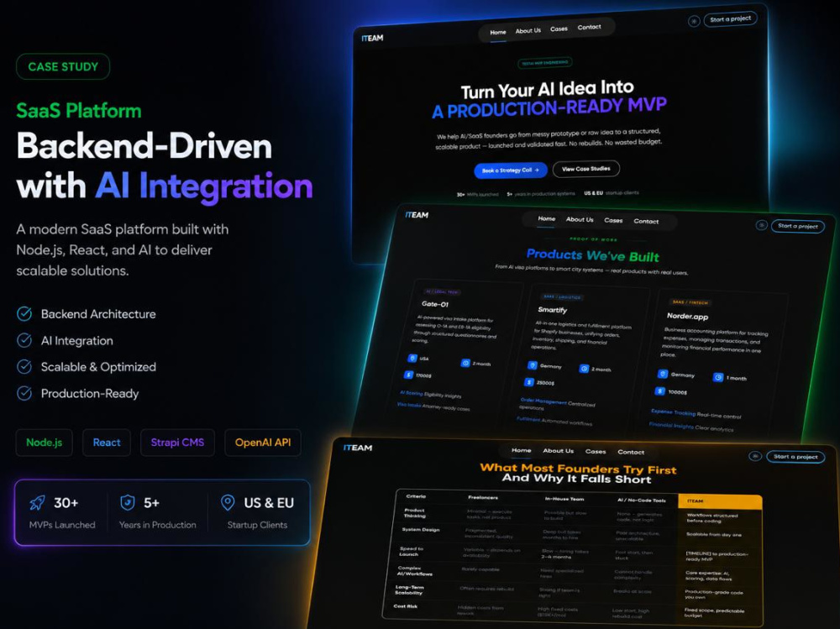Select Home in the bottom comparison screen navbar
Image resolution: width=840 pixels, height=629 pixels.
(522, 450)
